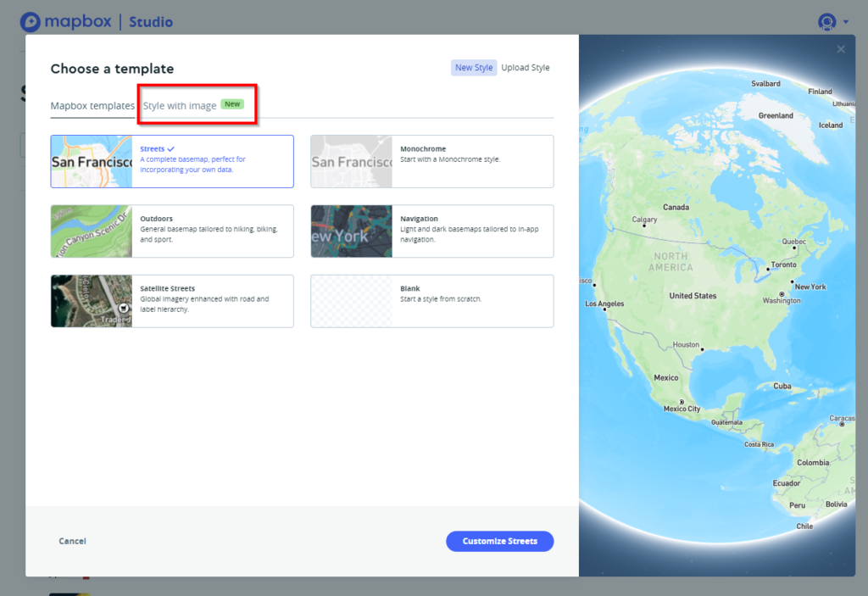Image resolution: width=868 pixels, height=596 pixels.
Task: Cancel the template selection
Action: tap(72, 541)
